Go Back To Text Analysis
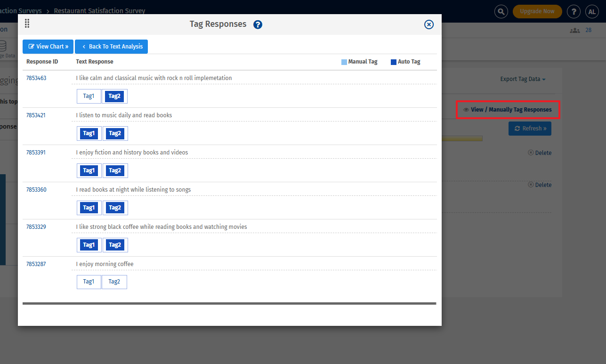606x364 pixels. 111,47
